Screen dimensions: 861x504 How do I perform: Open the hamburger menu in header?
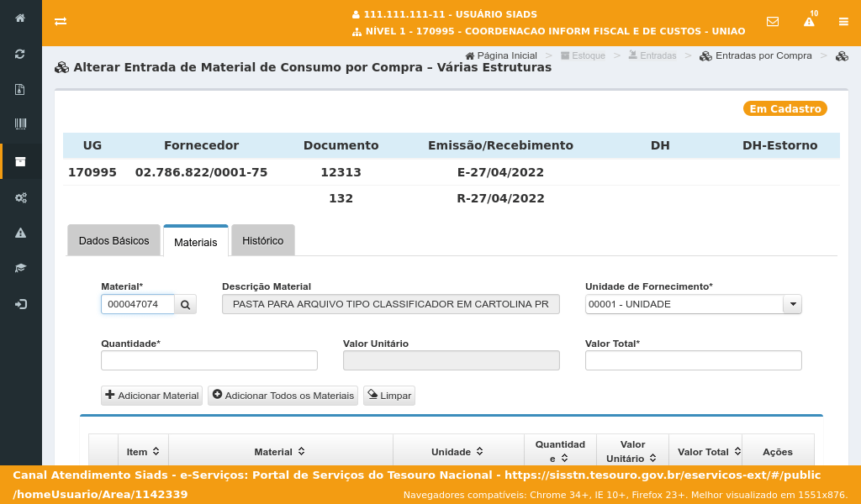click(x=843, y=21)
